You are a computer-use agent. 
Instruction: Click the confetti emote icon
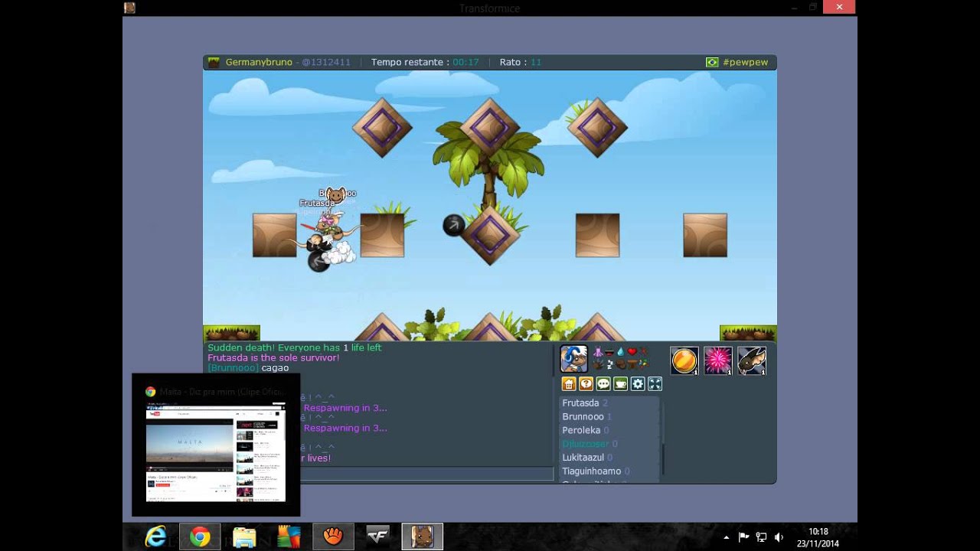point(644,364)
